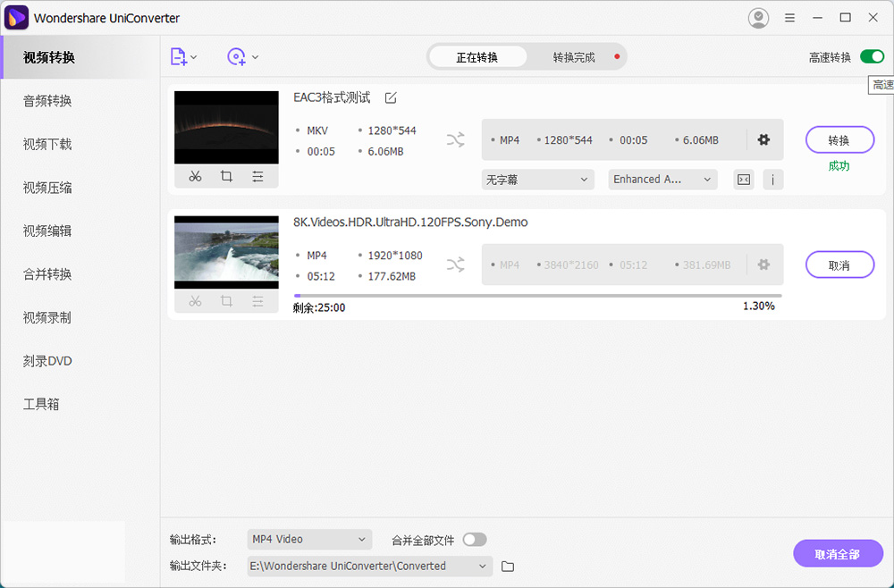The image size is (894, 588).
Task: Open the MP4 Video output format dropdown
Action: pyautogui.click(x=308, y=540)
